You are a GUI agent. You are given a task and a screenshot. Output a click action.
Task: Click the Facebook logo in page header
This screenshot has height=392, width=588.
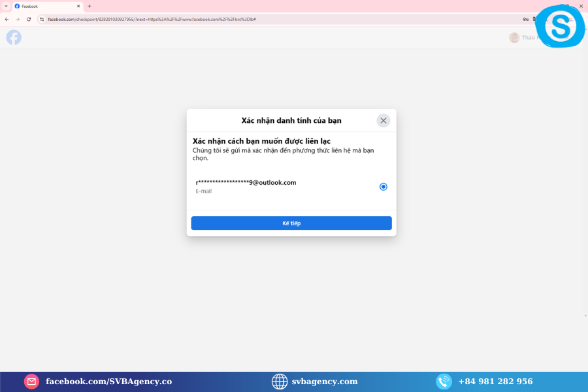(14, 37)
